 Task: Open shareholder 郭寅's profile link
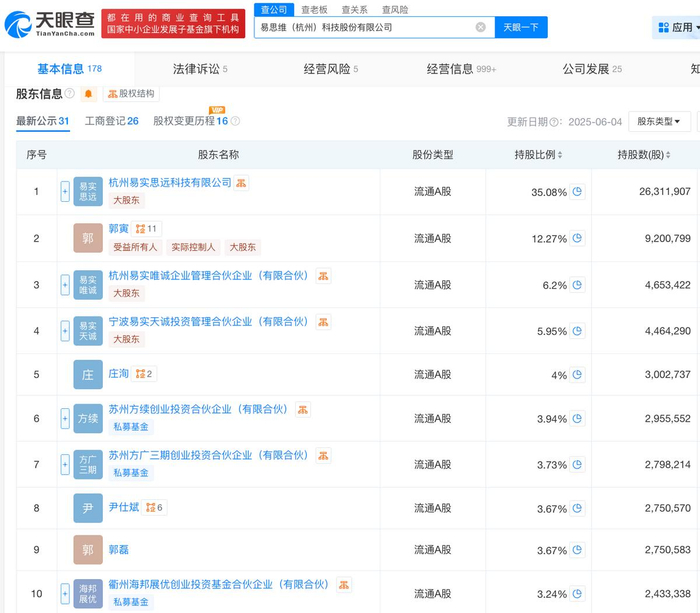pyautogui.click(x=119, y=229)
